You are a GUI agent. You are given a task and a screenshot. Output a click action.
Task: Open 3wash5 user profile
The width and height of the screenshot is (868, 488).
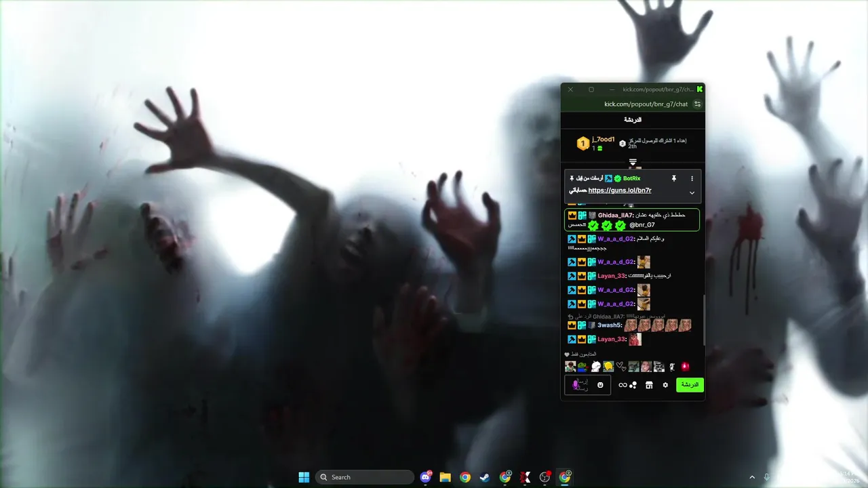[610, 325]
